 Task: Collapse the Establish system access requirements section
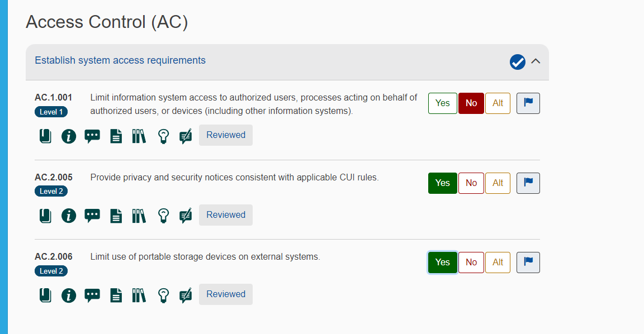535,61
